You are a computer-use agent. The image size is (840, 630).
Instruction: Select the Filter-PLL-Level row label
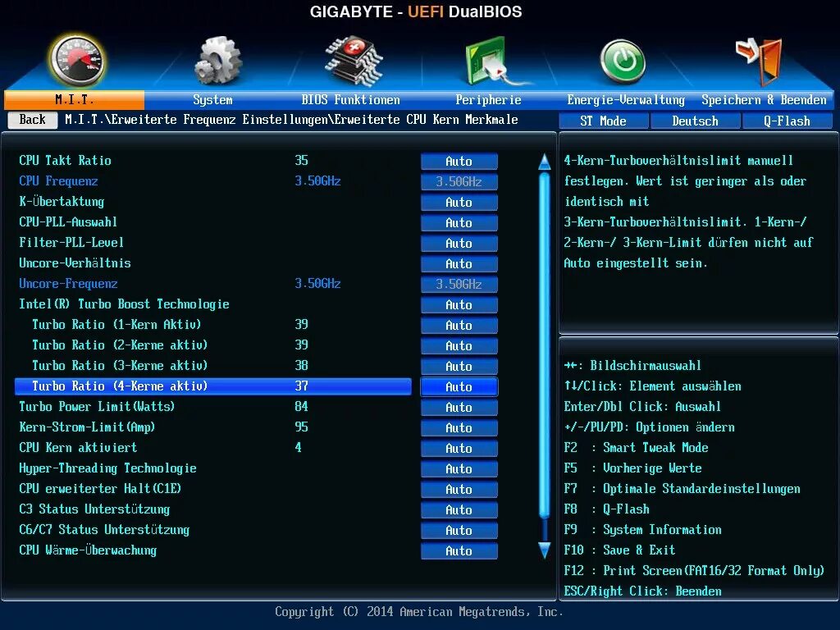click(x=71, y=242)
